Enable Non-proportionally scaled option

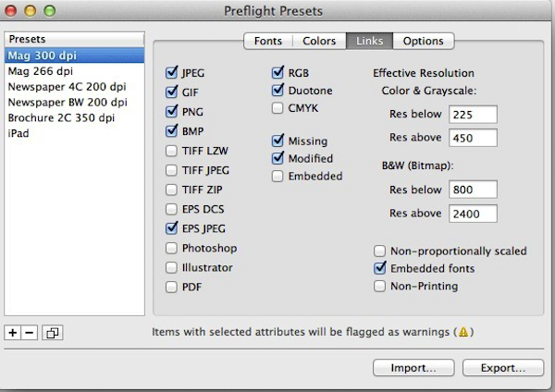pos(379,251)
